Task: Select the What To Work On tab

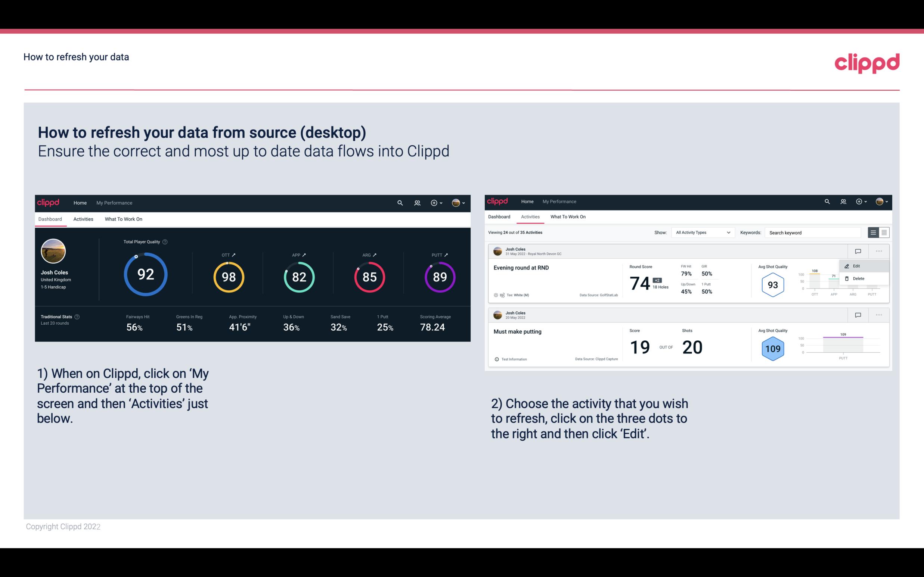Action: (x=124, y=219)
